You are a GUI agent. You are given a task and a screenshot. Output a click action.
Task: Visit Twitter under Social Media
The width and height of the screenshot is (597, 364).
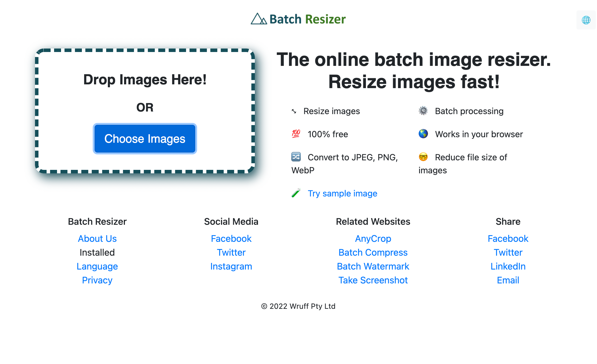pyautogui.click(x=231, y=252)
